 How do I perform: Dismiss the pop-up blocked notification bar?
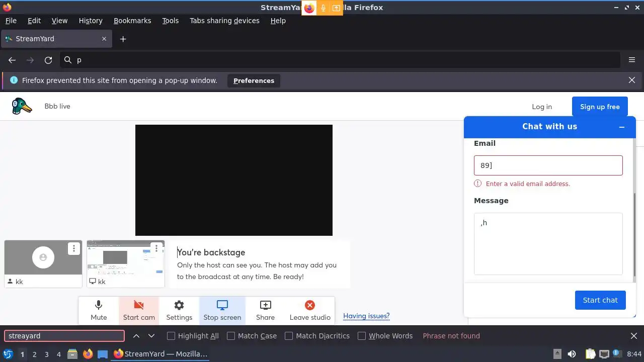(632, 80)
